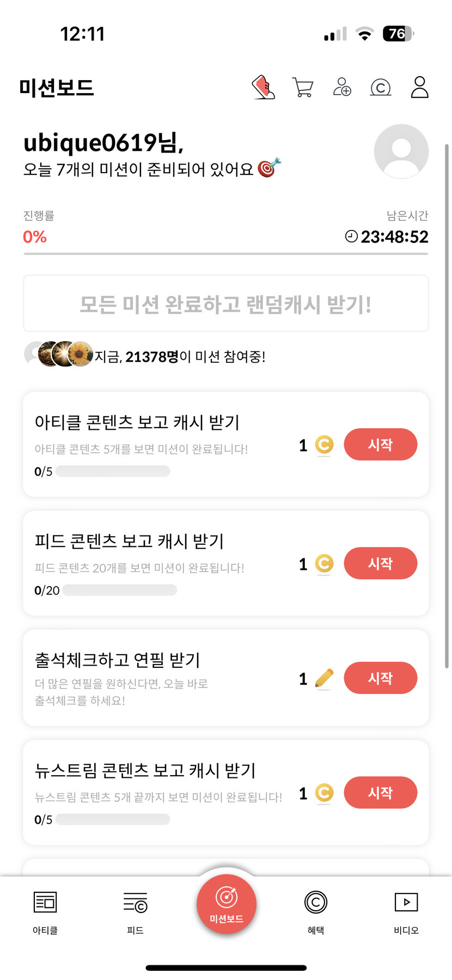Open the 혜택 benefits tab

pyautogui.click(x=316, y=911)
